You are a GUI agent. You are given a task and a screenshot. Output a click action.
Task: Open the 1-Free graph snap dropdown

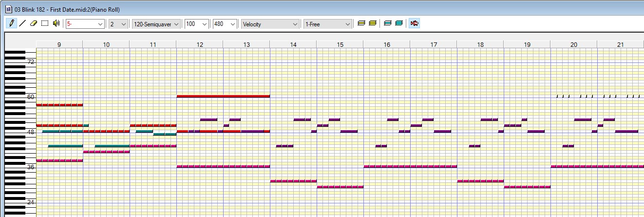327,24
